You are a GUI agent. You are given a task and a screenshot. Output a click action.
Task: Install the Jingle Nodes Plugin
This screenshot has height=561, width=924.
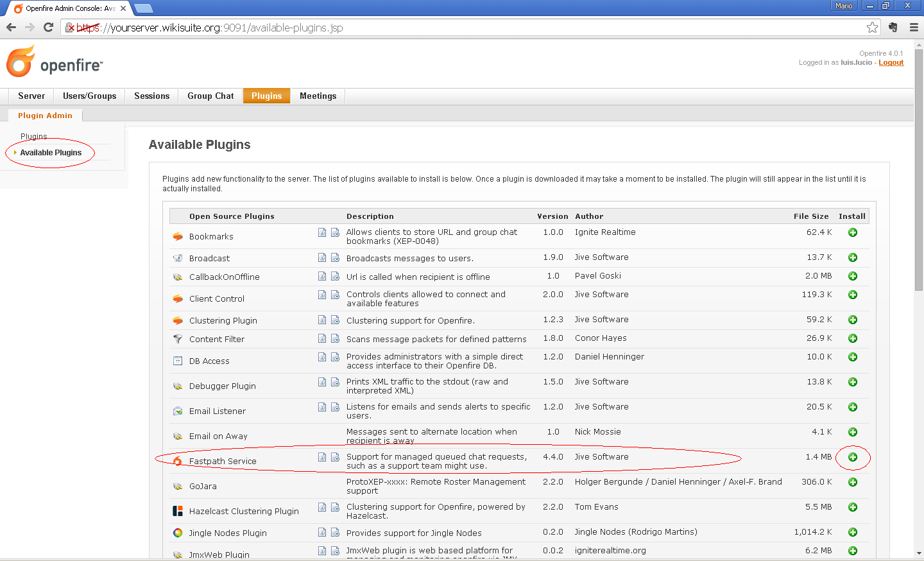[x=853, y=532]
